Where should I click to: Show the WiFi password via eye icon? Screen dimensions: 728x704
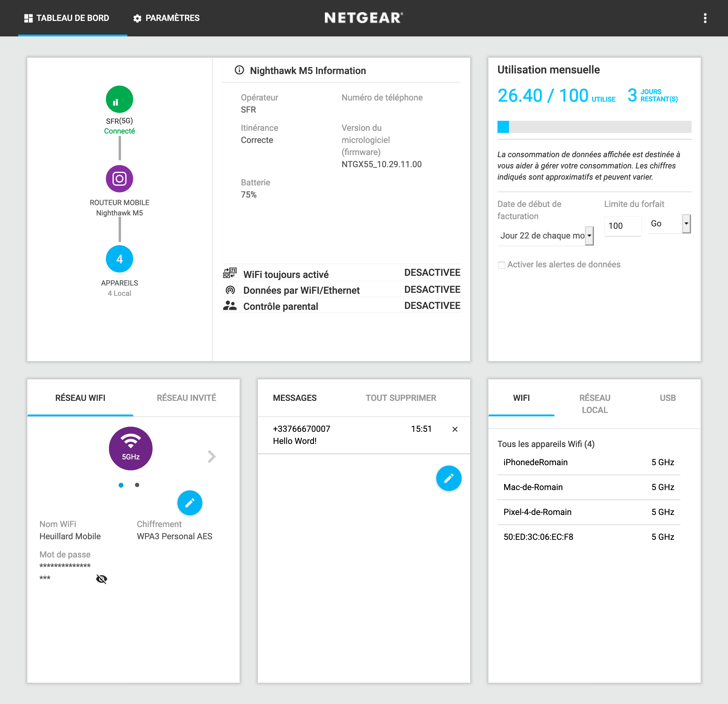(x=101, y=579)
